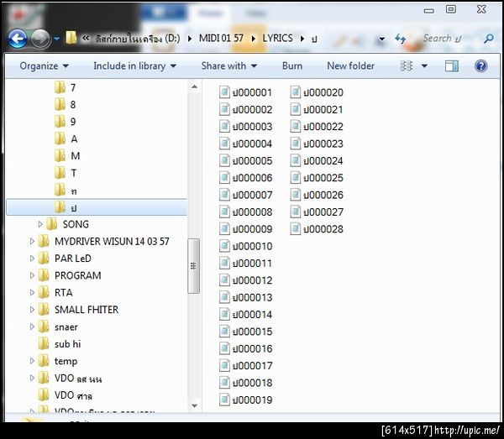Select file icon of ป000026

[x=296, y=195]
